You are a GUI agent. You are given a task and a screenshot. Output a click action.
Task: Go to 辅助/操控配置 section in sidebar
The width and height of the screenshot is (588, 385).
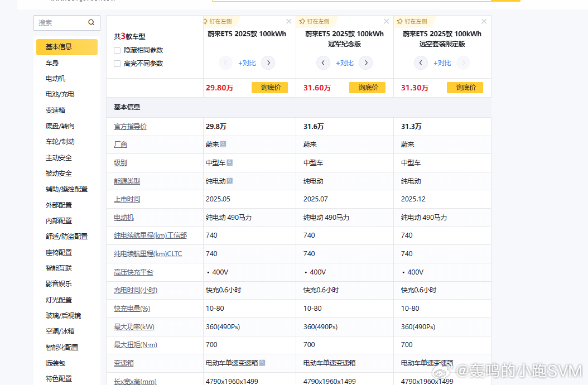66,189
